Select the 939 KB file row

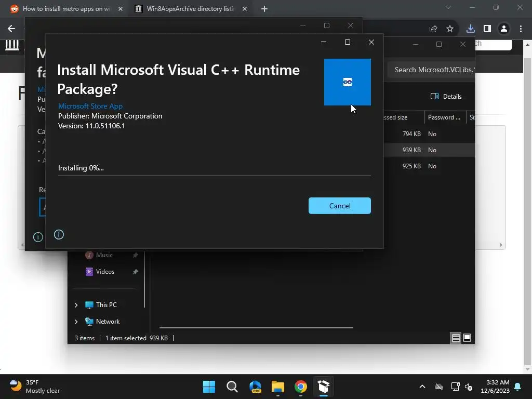coord(429,150)
